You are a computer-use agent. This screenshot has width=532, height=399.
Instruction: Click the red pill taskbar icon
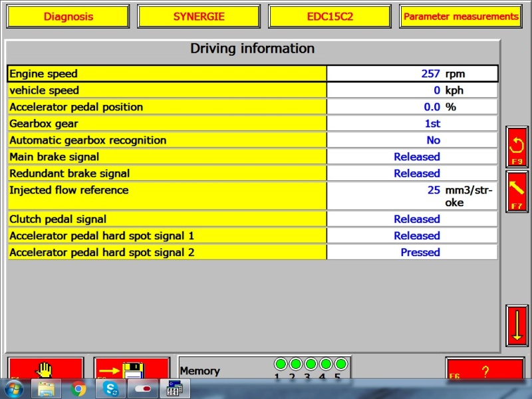point(143,389)
